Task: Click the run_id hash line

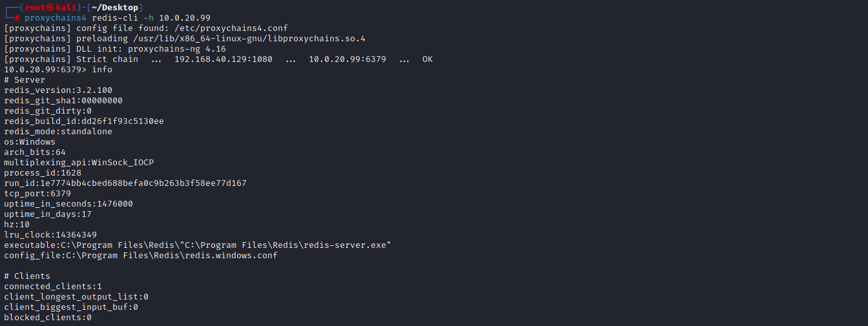Action: 125,183
